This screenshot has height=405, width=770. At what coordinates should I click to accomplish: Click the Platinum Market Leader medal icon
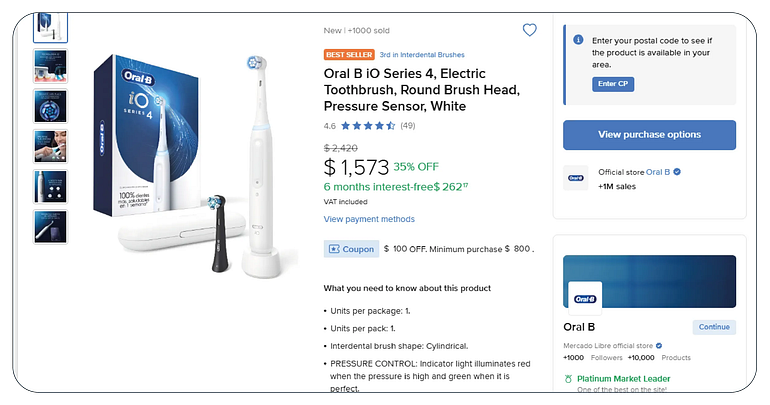(569, 378)
